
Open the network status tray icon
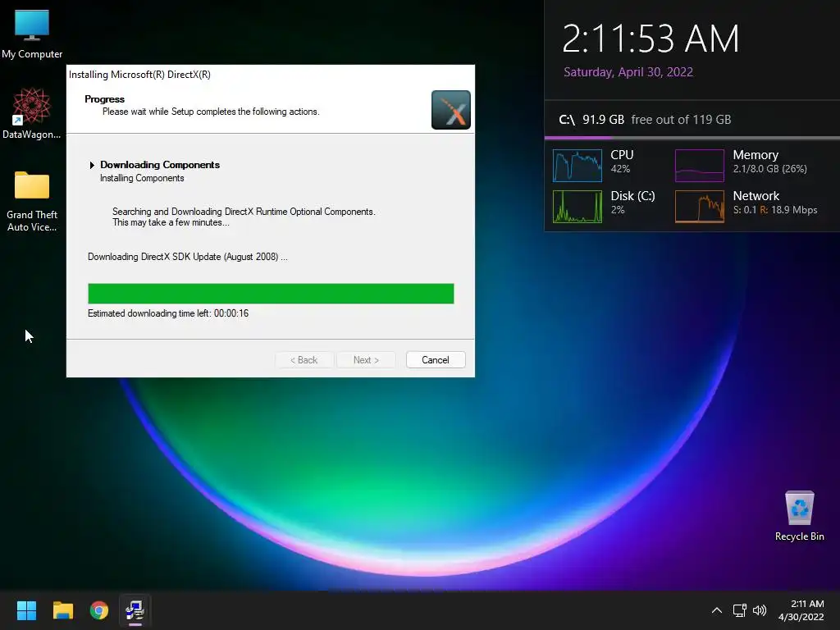[x=740, y=610]
